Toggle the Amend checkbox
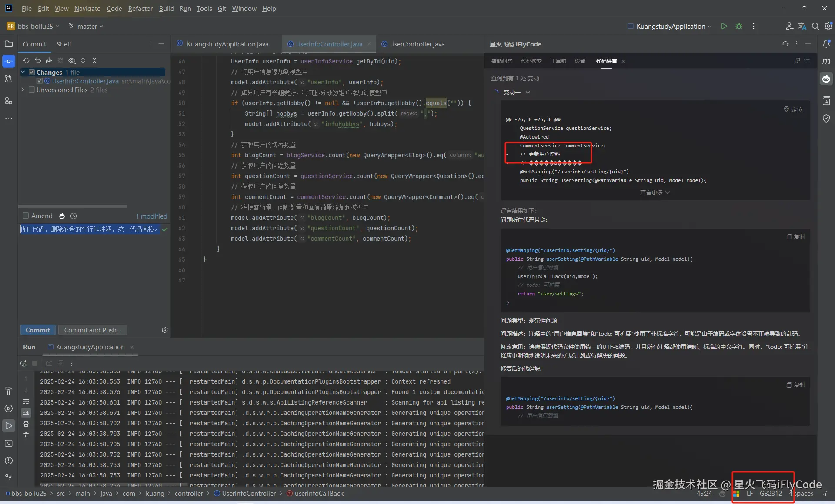 [26, 216]
